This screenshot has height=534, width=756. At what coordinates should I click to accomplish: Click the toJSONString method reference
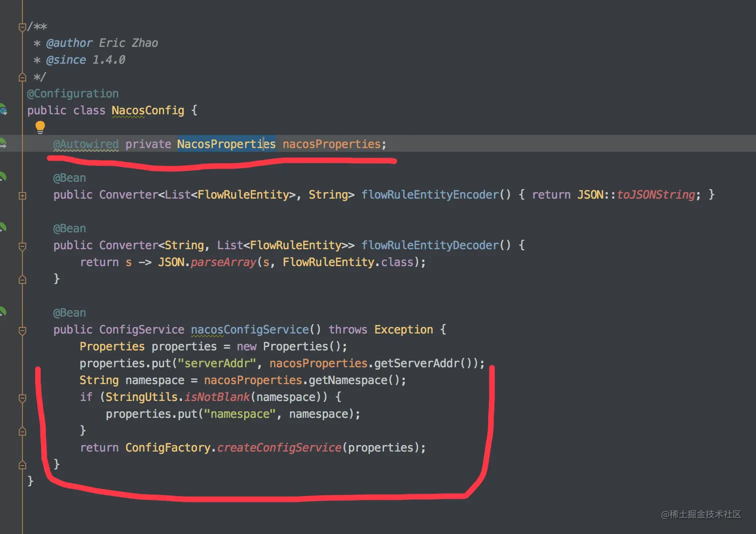pos(656,195)
